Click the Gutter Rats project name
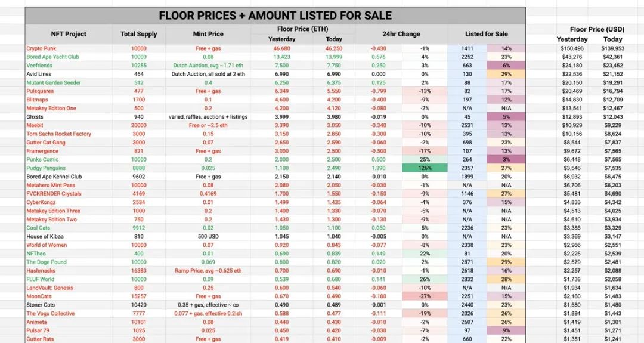Image resolution: width=644 pixels, height=343 pixels. click(42, 339)
